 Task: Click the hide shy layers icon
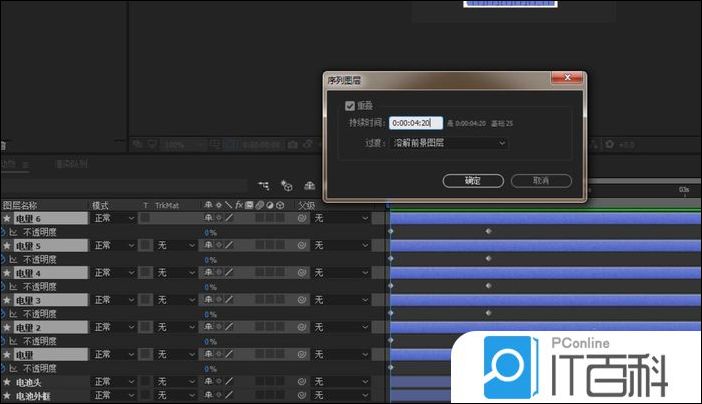310,185
